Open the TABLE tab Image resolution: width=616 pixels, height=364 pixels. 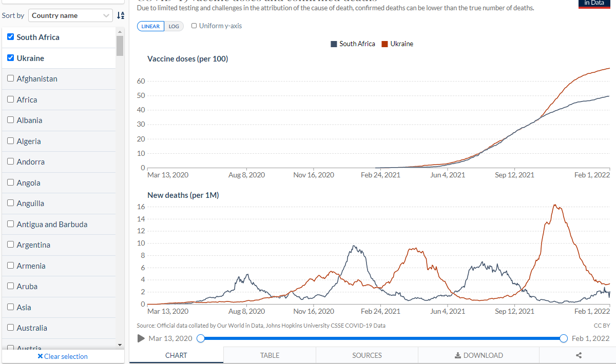click(269, 355)
